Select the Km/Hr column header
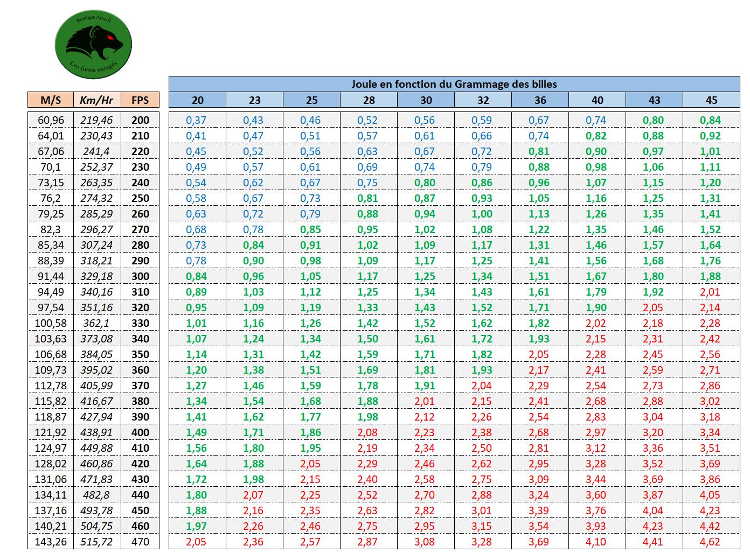750x560 pixels. [96, 100]
